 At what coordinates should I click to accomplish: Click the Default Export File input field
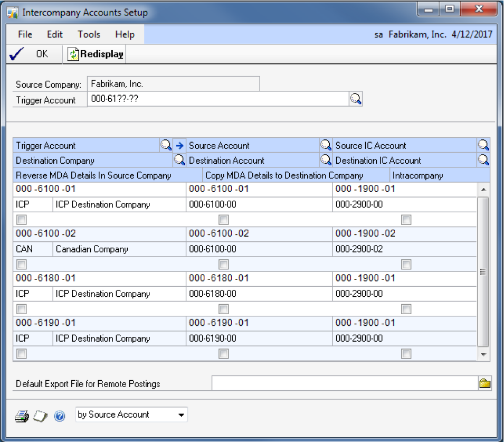[x=344, y=384]
